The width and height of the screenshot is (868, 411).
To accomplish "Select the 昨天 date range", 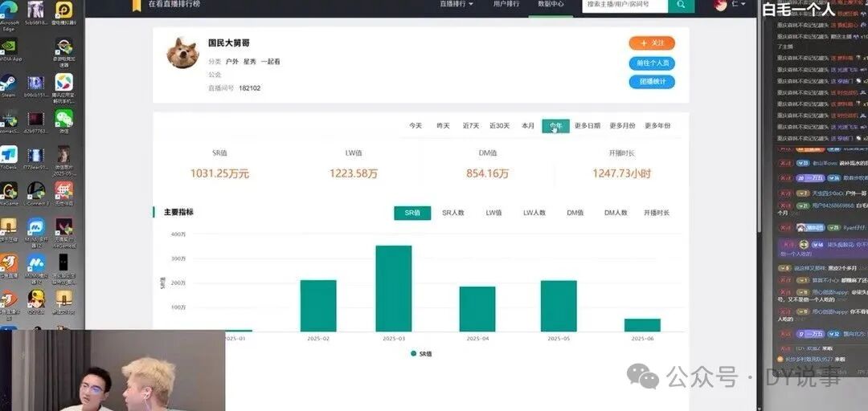I will (x=443, y=125).
